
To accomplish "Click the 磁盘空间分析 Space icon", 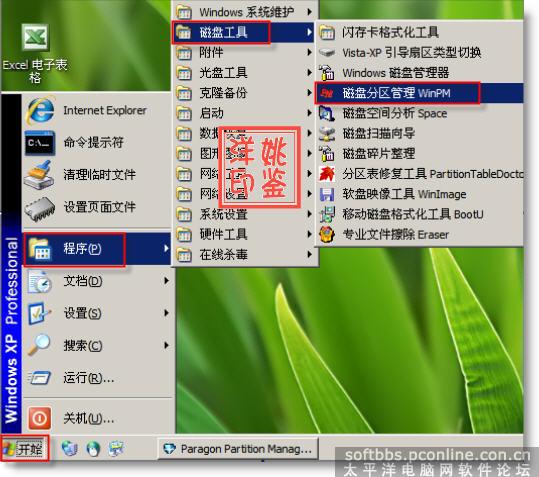I will pyautogui.click(x=327, y=113).
